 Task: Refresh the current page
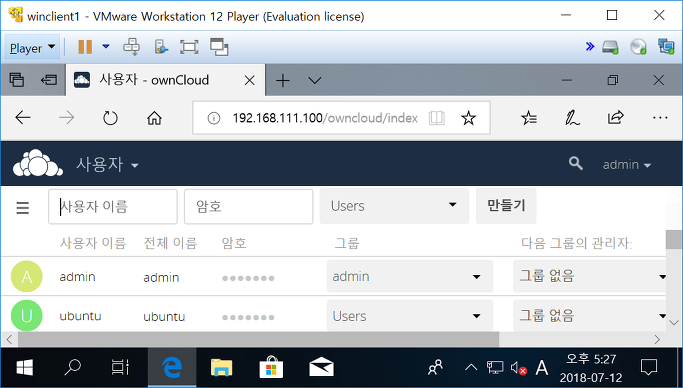coord(110,118)
